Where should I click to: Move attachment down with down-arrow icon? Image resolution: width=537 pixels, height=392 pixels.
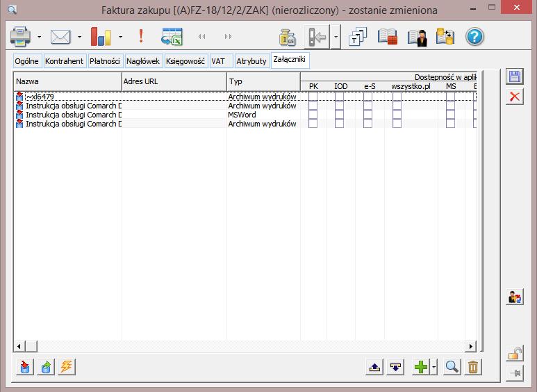pyautogui.click(x=395, y=367)
